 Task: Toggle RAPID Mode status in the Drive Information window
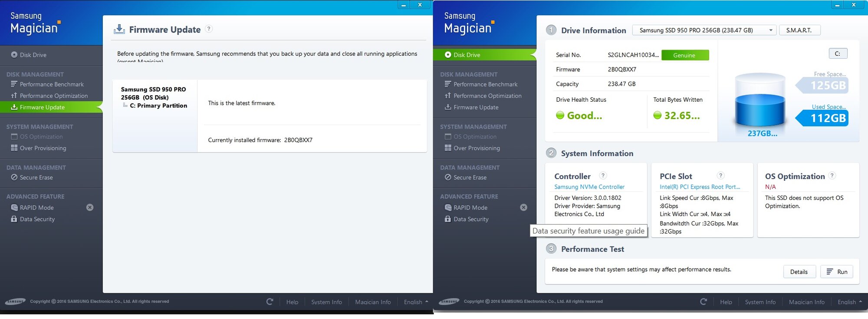(524, 208)
